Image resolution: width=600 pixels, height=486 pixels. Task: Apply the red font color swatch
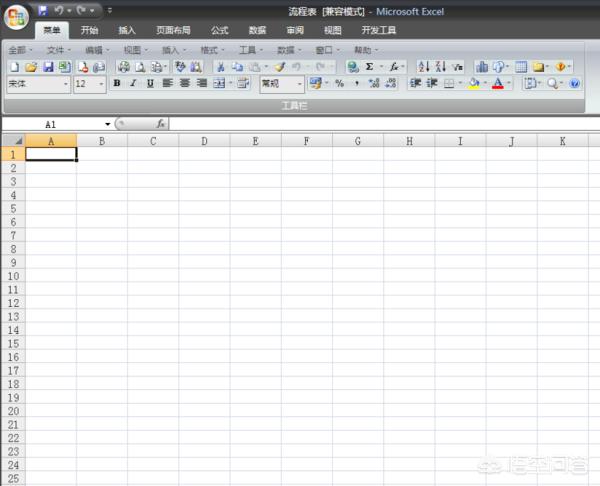(x=497, y=84)
